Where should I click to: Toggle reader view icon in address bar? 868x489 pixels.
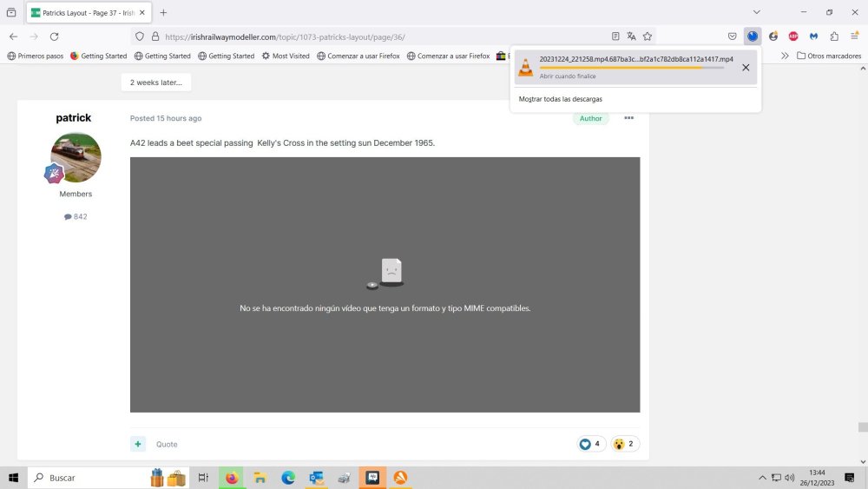point(615,36)
